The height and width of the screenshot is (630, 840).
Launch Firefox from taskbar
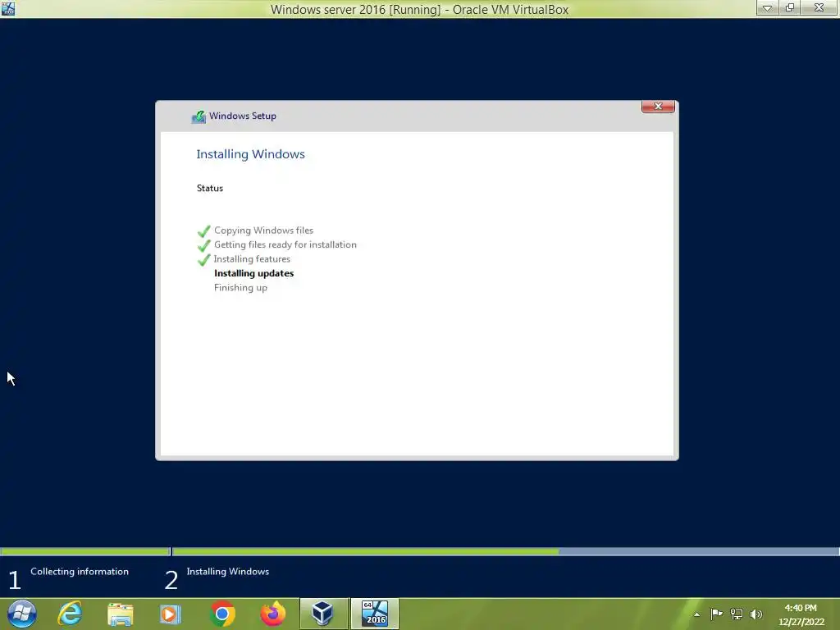(272, 614)
